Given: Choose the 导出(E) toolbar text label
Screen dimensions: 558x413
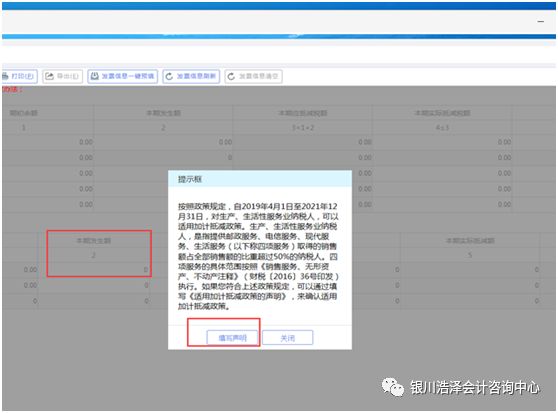Looking at the screenshot, I should point(68,76).
